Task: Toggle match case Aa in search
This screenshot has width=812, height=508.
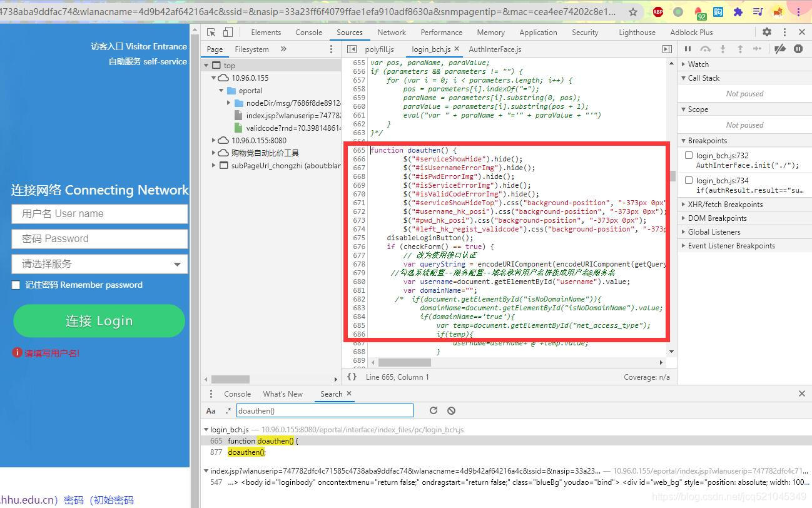Action: [211, 410]
